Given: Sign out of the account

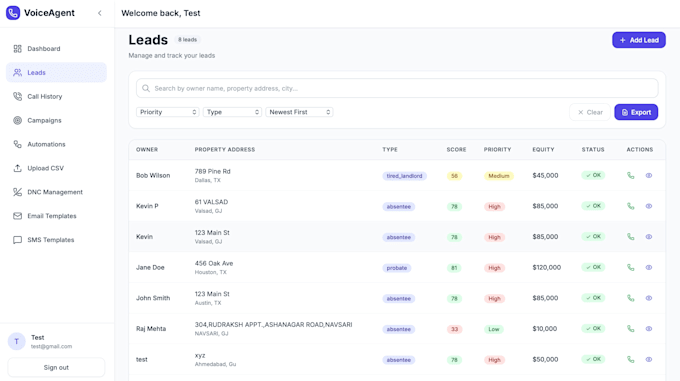Looking at the screenshot, I should (x=56, y=368).
